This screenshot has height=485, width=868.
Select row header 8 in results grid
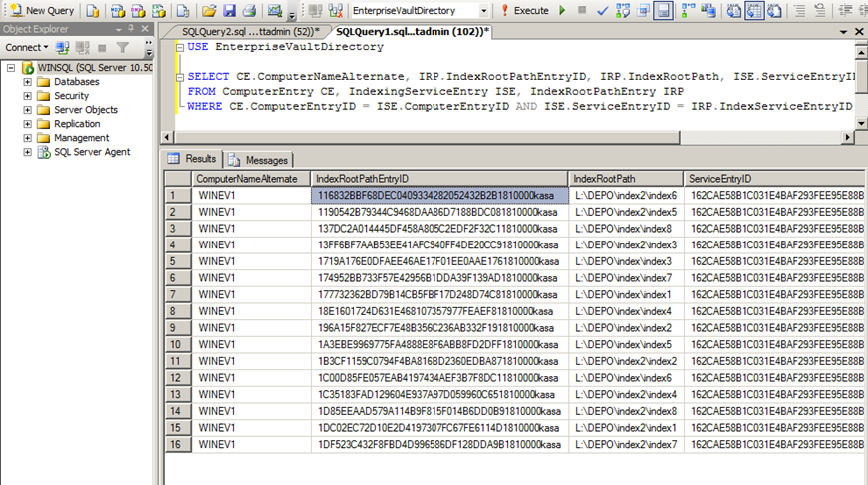tap(178, 311)
